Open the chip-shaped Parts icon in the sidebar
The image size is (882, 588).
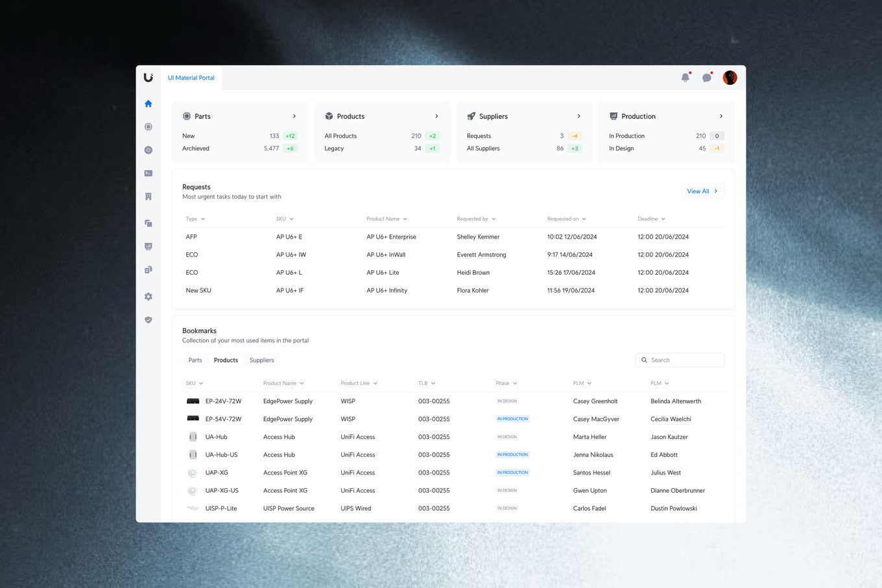(149, 127)
